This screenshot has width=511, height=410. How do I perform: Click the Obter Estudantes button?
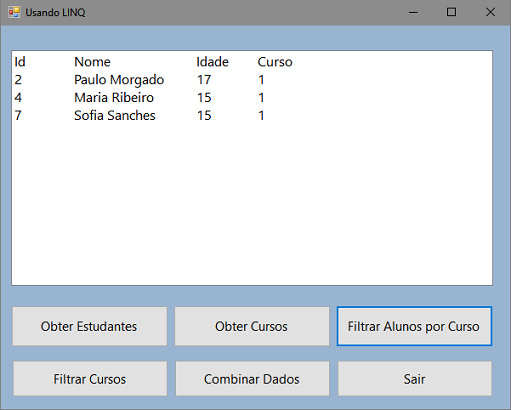click(90, 326)
